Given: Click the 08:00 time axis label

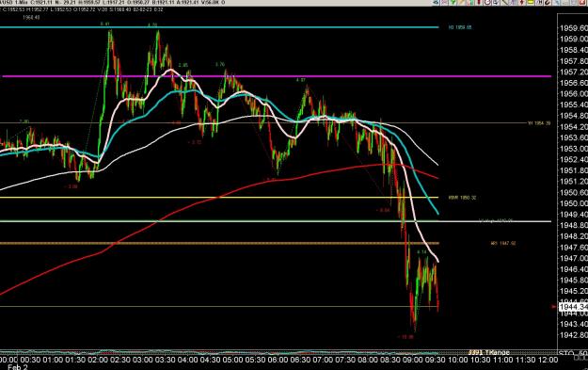Looking at the screenshot, I should [368, 360].
